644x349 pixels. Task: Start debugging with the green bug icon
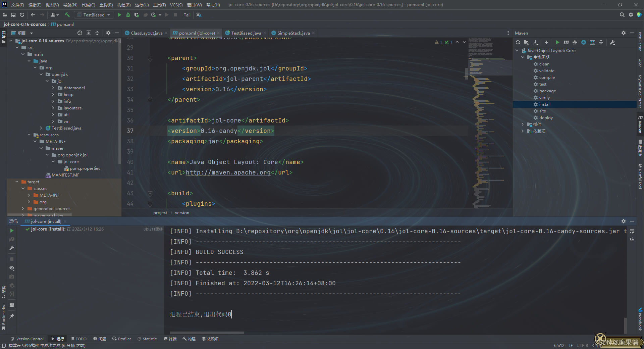coord(128,15)
